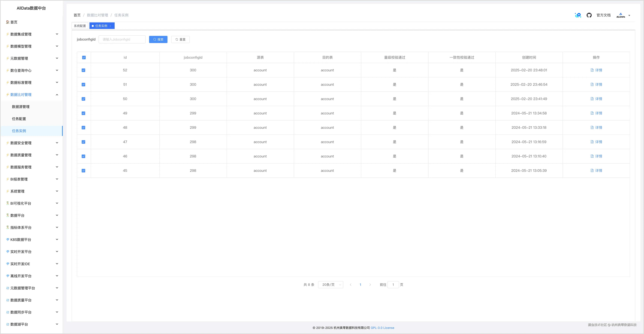Click the blue 搜索 button
The height and width of the screenshot is (334, 644).
(x=158, y=40)
